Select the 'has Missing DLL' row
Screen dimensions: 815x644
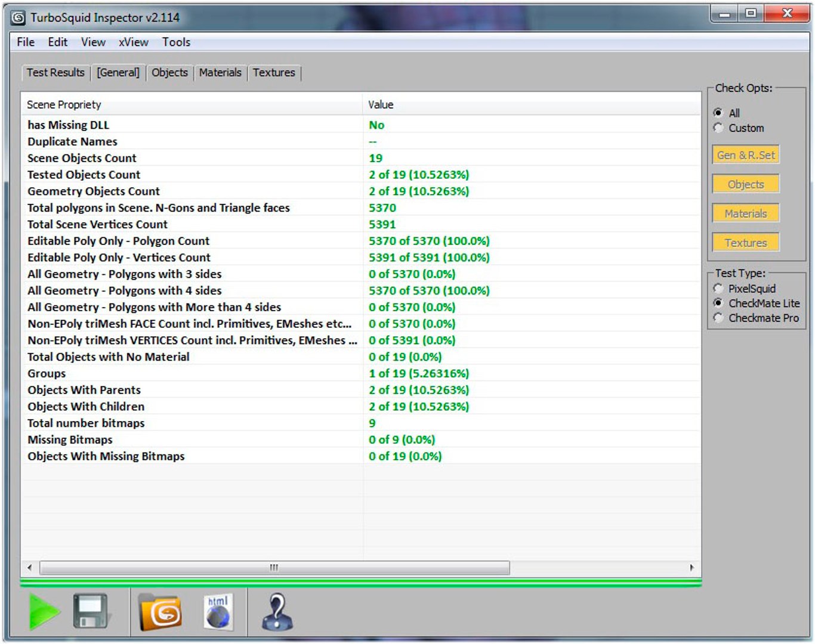(361, 125)
